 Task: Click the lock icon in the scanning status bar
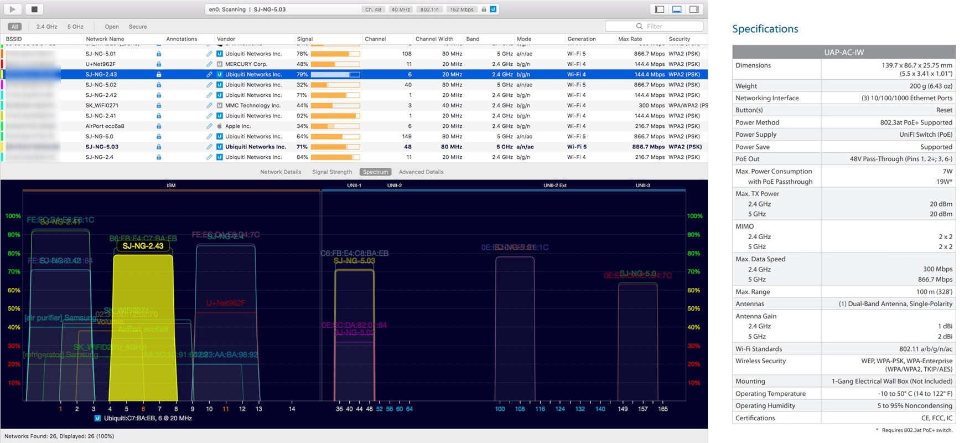[484, 9]
